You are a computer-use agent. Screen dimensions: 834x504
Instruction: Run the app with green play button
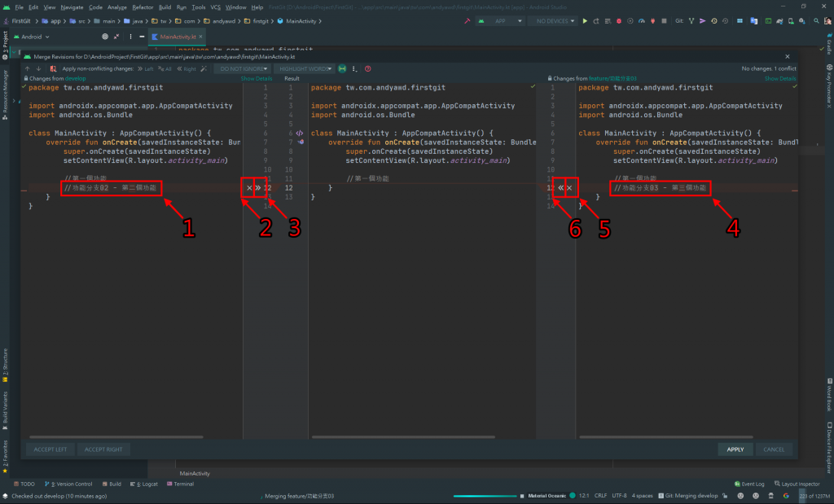pyautogui.click(x=585, y=21)
